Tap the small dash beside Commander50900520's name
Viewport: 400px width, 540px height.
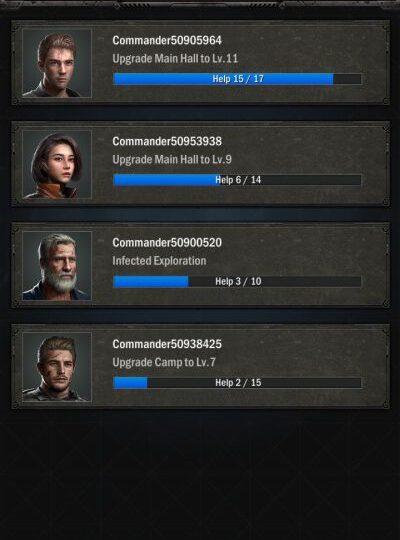pyautogui.click(x=101, y=241)
